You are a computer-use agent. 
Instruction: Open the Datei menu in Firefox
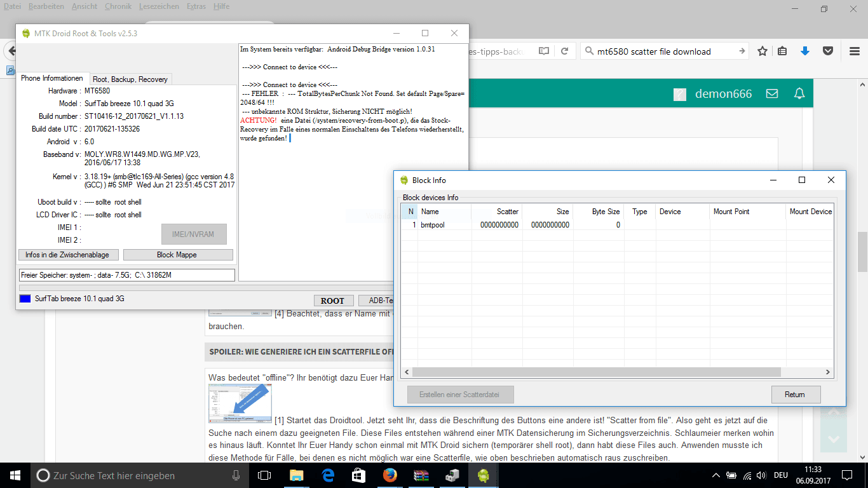click(x=13, y=6)
